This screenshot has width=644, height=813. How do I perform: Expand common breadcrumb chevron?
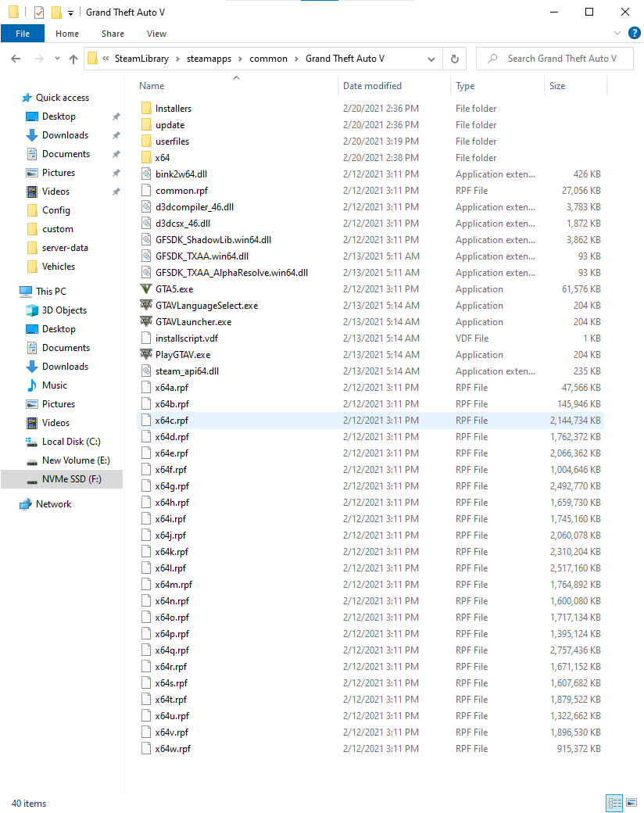[x=296, y=59]
